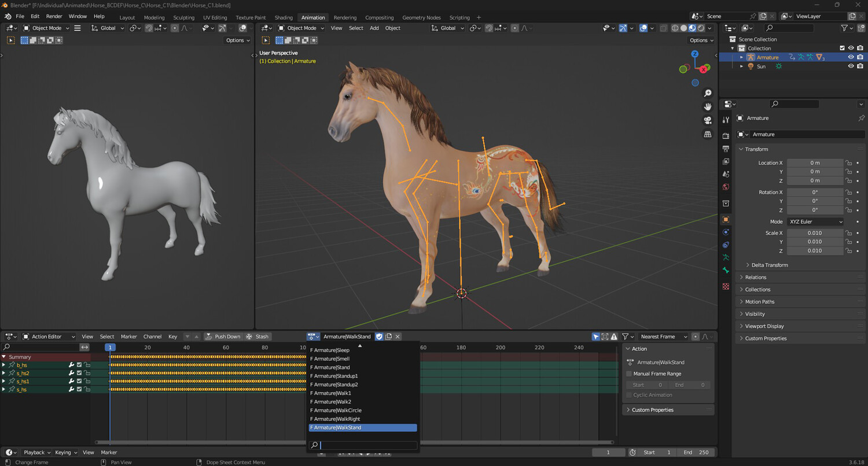Toggle Sun visibility eye icon
The height and width of the screenshot is (466, 868).
pos(851,66)
